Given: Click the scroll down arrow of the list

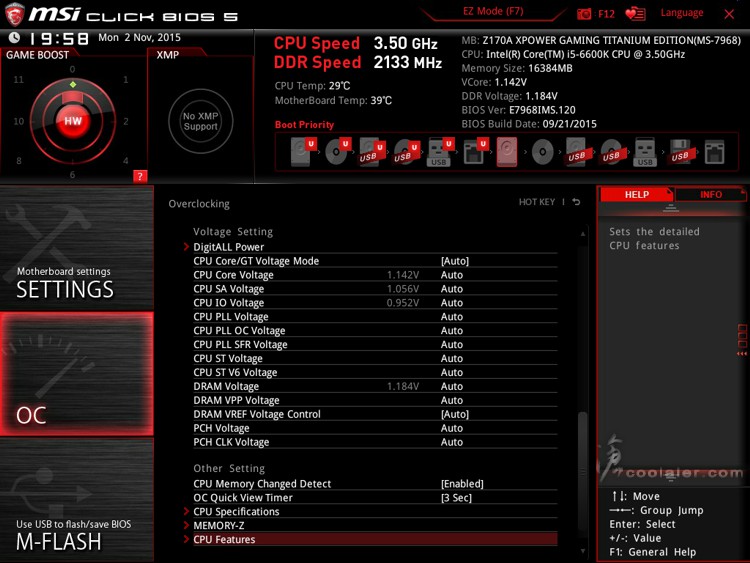Looking at the screenshot, I should [583, 551].
